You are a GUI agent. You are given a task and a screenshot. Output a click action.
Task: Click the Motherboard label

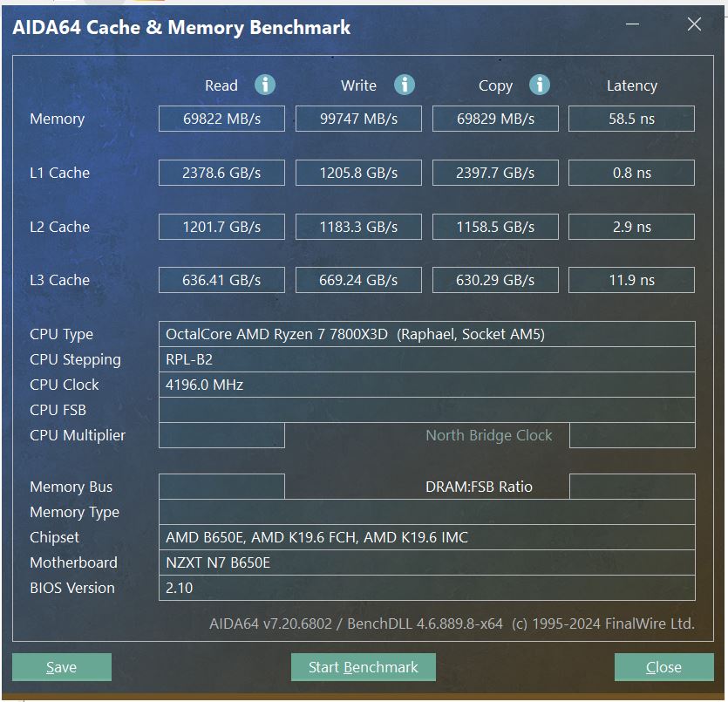[x=73, y=562]
